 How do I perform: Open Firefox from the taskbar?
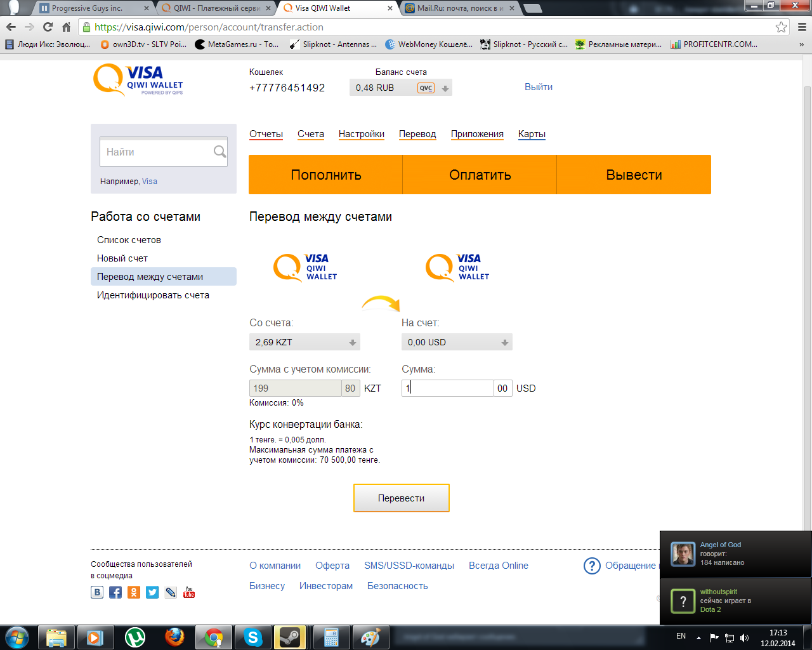pyautogui.click(x=174, y=637)
